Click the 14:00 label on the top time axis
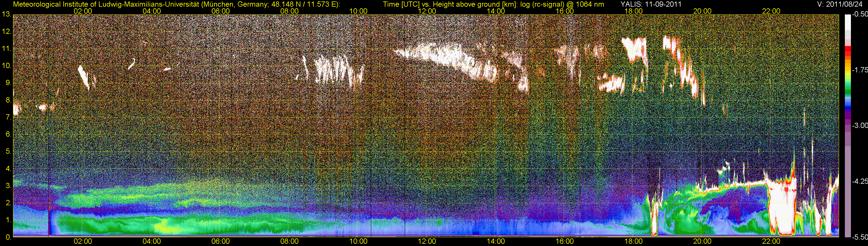This screenshot has height=246, width=868. pyautogui.click(x=496, y=11)
